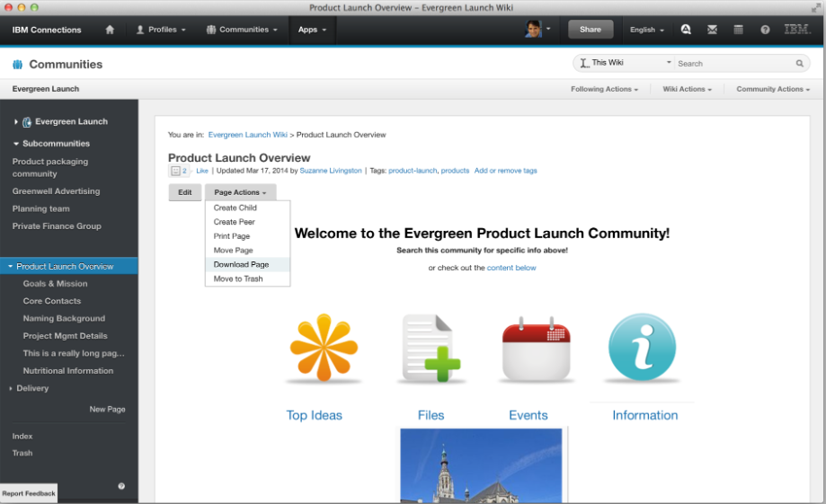Click the Like link
The width and height of the screenshot is (826, 504).
(x=202, y=171)
